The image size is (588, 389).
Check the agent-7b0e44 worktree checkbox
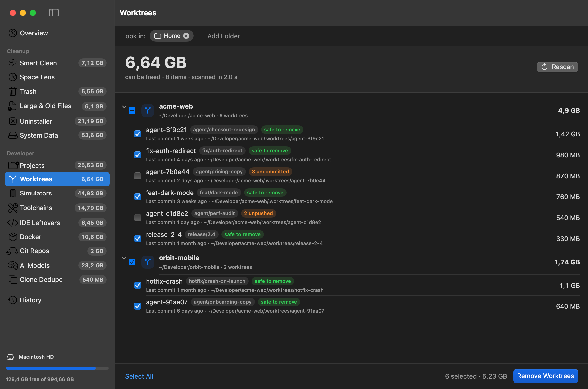coord(138,176)
